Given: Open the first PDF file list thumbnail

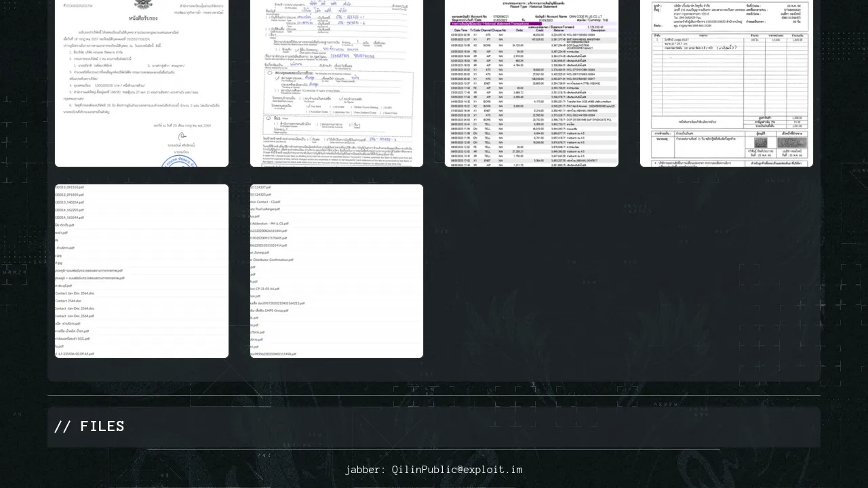Looking at the screenshot, I should (x=141, y=271).
